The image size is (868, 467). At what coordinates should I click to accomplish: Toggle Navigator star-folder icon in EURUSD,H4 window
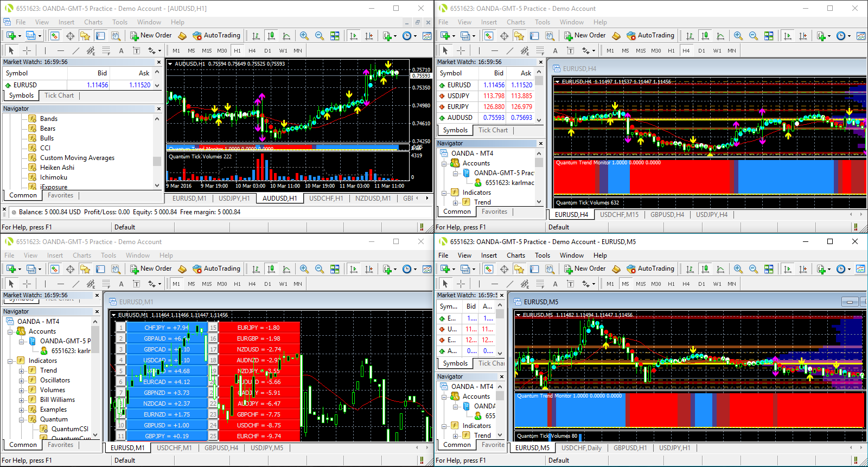click(x=519, y=36)
